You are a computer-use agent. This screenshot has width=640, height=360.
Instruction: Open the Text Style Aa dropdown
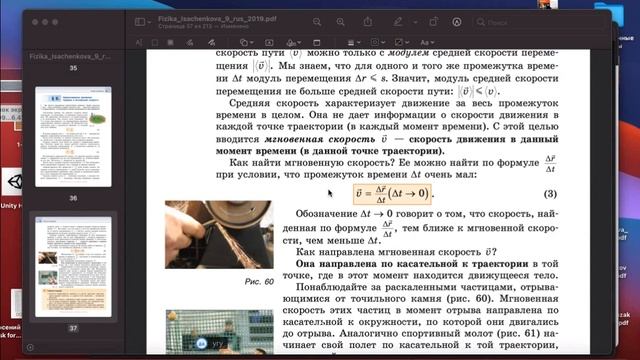click(x=427, y=42)
